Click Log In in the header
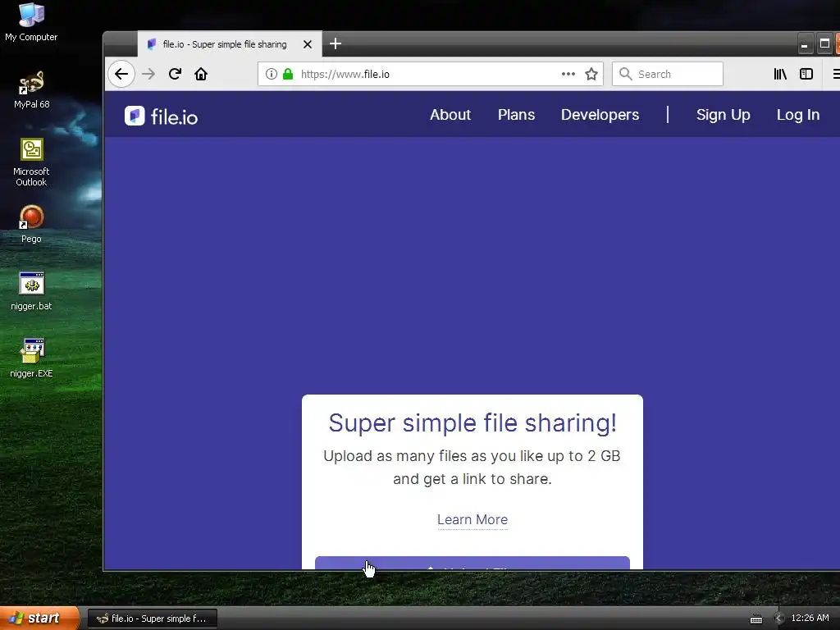Screen dimensions: 840x630 point(798,115)
